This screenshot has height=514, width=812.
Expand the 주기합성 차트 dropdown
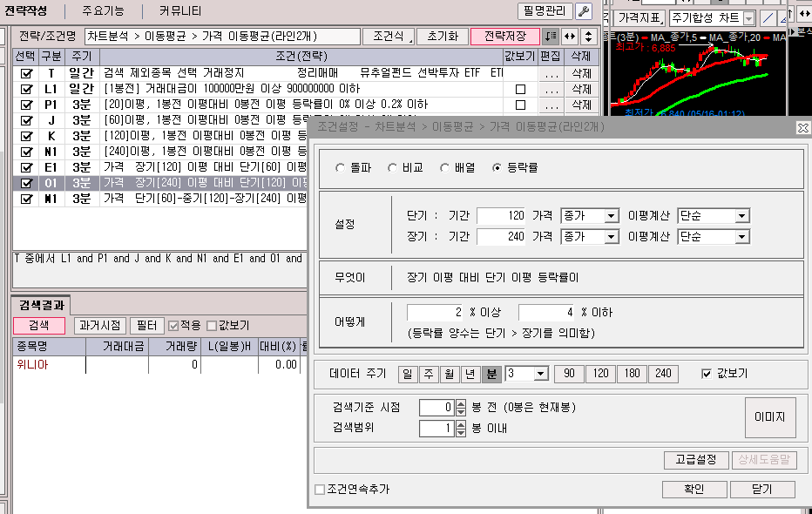(748, 18)
